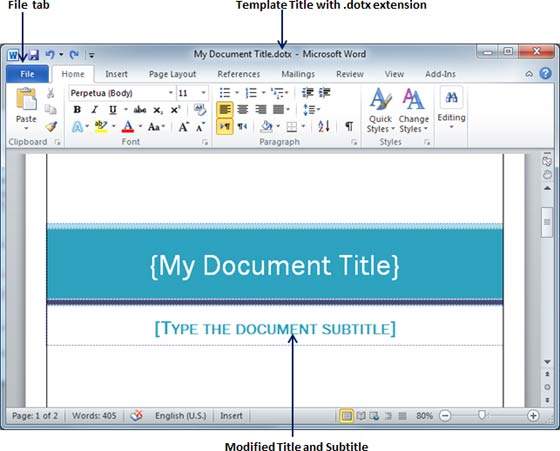Click Words: 405 count in status bar
Viewport: 560px width, 451px height.
94,416
